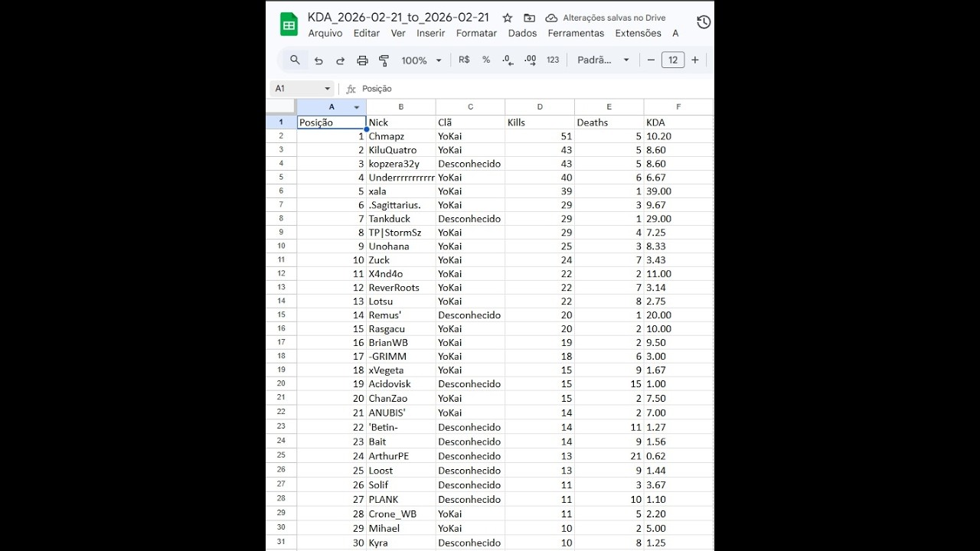The width and height of the screenshot is (980, 551).
Task: Open the Google Sheets home logo
Action: pyautogui.click(x=289, y=24)
